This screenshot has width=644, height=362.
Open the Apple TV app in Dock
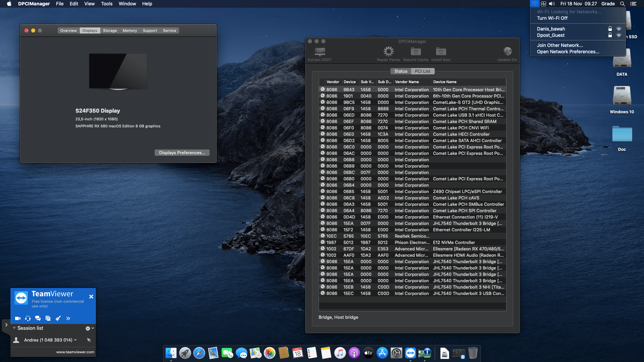pos(368,353)
